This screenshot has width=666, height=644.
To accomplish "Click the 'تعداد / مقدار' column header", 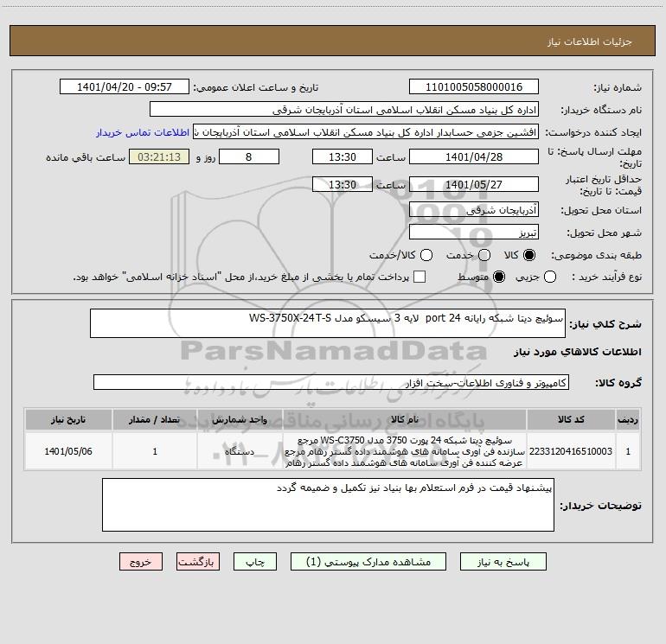I will coord(155,419).
